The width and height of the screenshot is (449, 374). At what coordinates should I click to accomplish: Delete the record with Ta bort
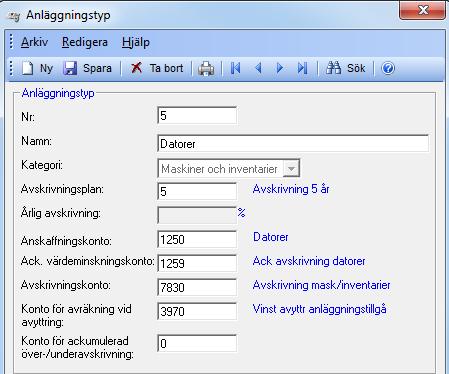(x=157, y=68)
